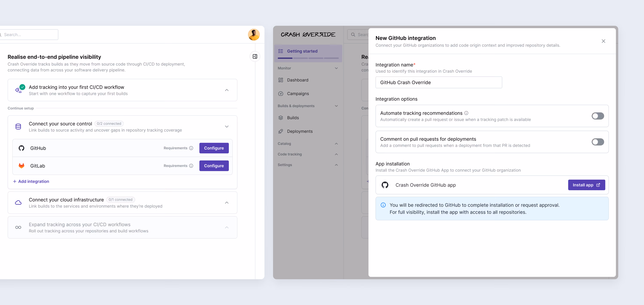The image size is (644, 305).
Task: Click the Crash Override logo in sidebar
Action: 308,35
